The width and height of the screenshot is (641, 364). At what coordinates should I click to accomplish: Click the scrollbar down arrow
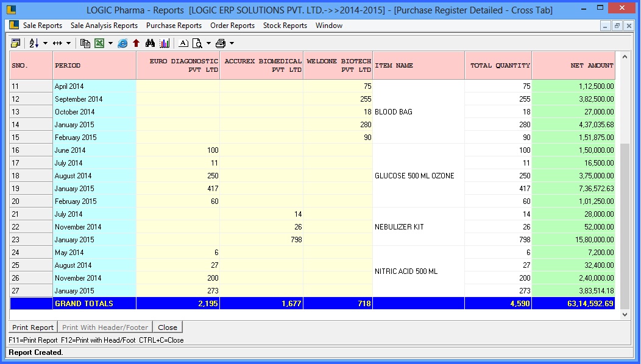click(625, 314)
